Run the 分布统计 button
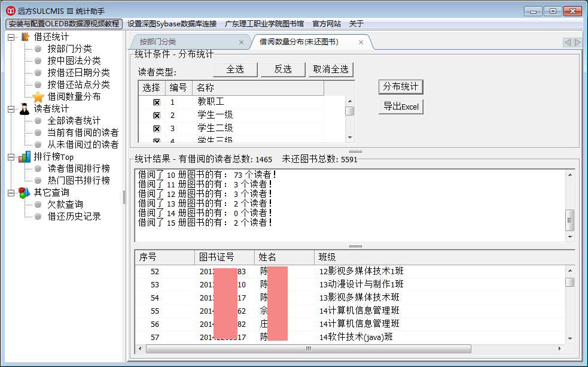The width and height of the screenshot is (588, 367). coord(401,87)
